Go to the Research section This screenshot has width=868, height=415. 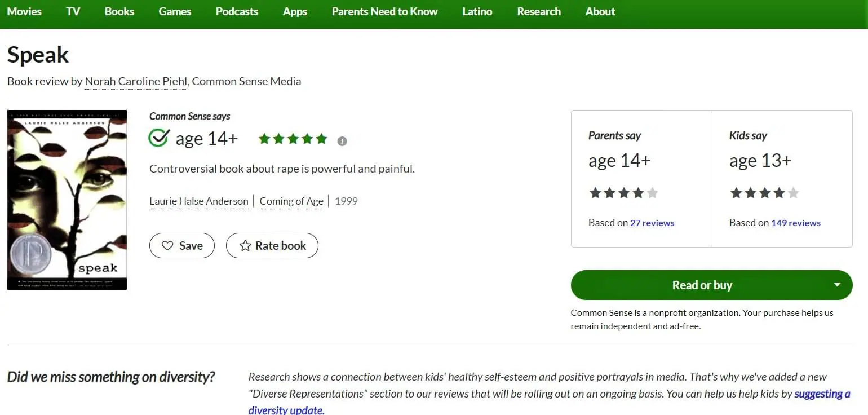[x=539, y=11]
